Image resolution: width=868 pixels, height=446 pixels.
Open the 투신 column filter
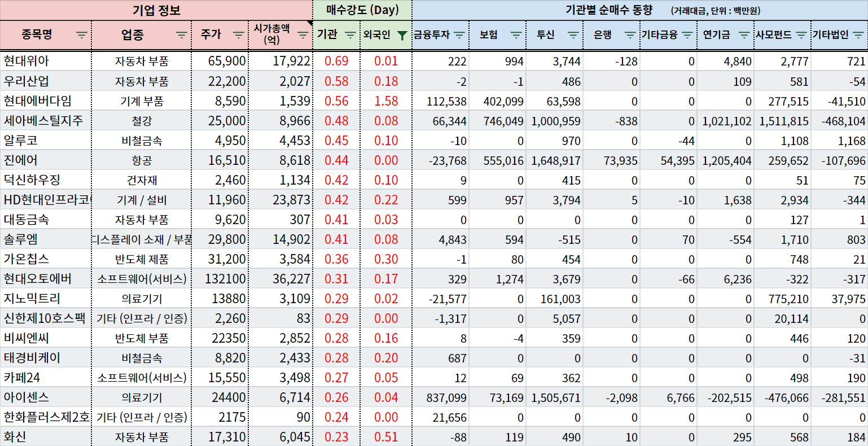coord(573,35)
